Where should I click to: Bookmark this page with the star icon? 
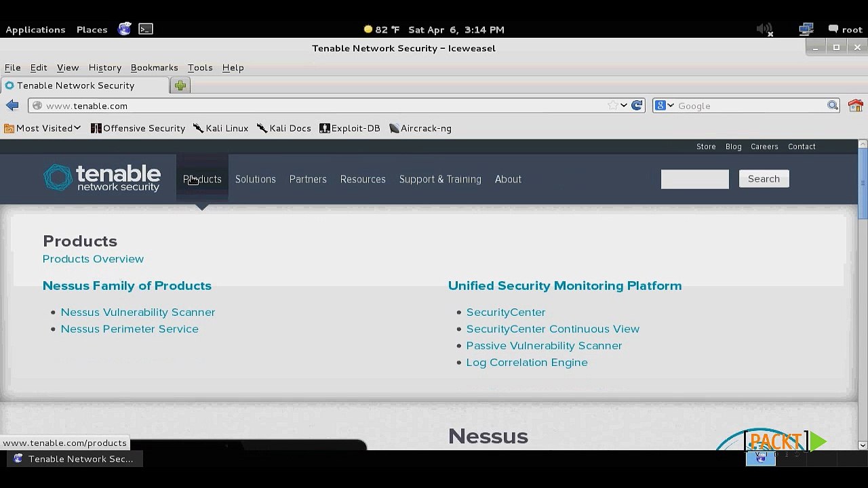point(613,105)
